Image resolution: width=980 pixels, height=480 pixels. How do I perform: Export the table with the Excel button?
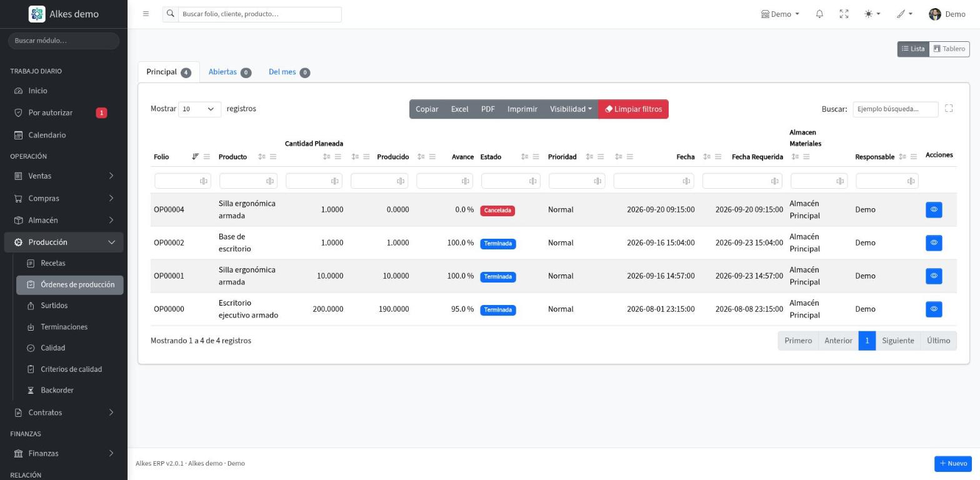pos(459,109)
